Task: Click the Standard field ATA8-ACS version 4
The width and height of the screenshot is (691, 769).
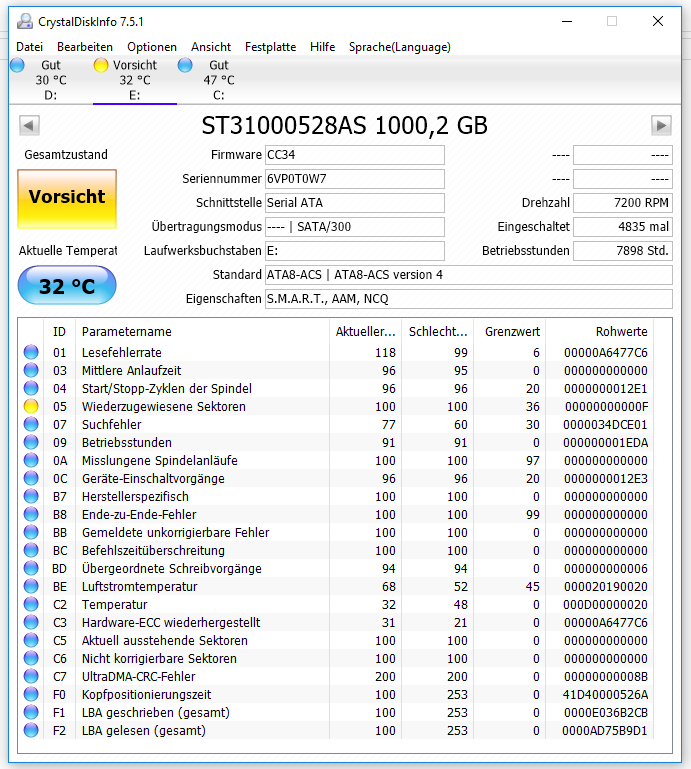Action: click(x=468, y=275)
